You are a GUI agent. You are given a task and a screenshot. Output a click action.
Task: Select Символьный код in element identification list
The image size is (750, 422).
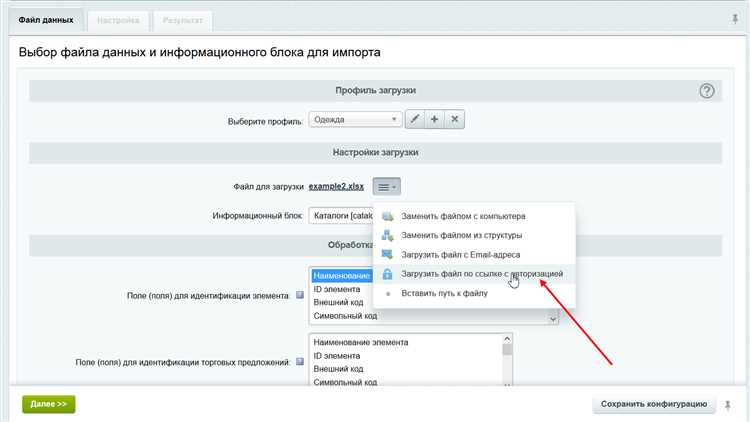345,316
